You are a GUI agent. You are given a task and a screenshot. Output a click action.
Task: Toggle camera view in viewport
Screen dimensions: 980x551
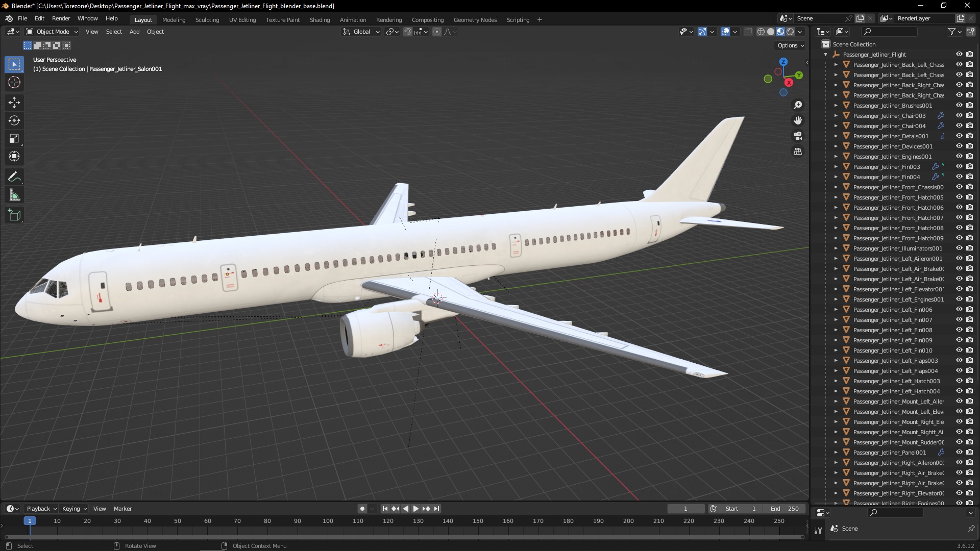pos(798,136)
